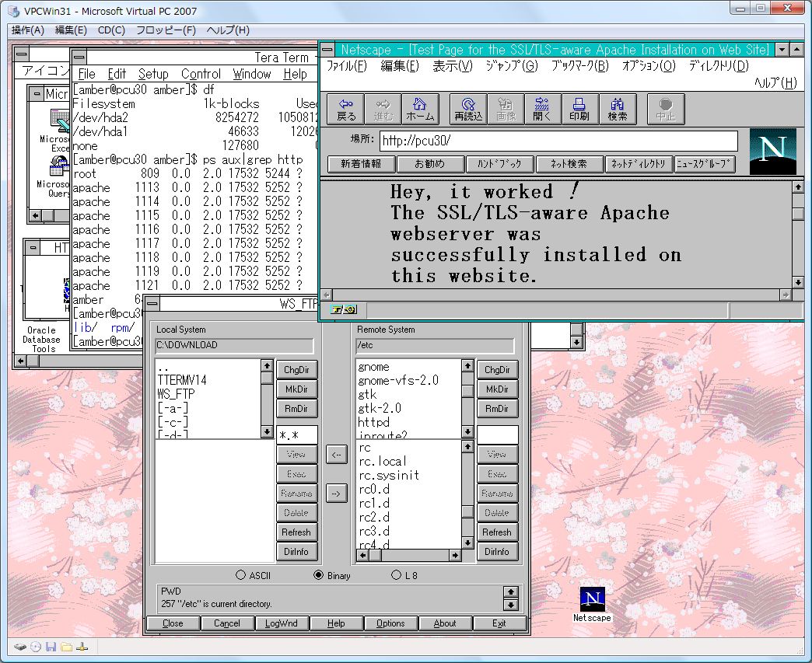This screenshot has height=663, width=812.
Task: Click the CD drive icon in Virtual PC status bar
Action: 36,647
